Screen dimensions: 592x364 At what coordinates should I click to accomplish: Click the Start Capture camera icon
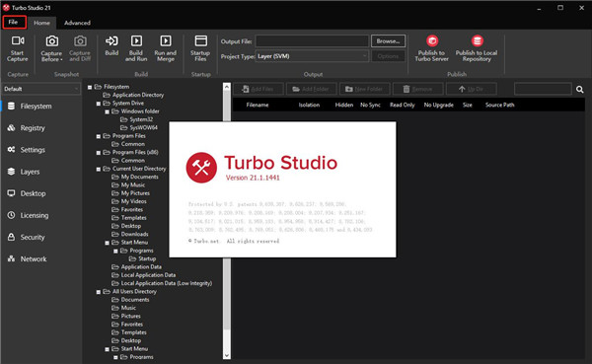click(18, 40)
